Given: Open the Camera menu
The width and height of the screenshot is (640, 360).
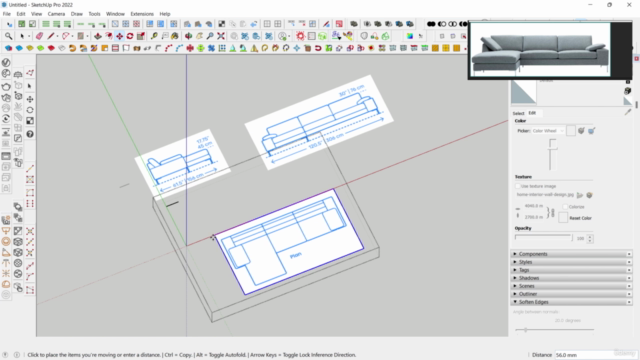Looking at the screenshot, I should 56,14.
